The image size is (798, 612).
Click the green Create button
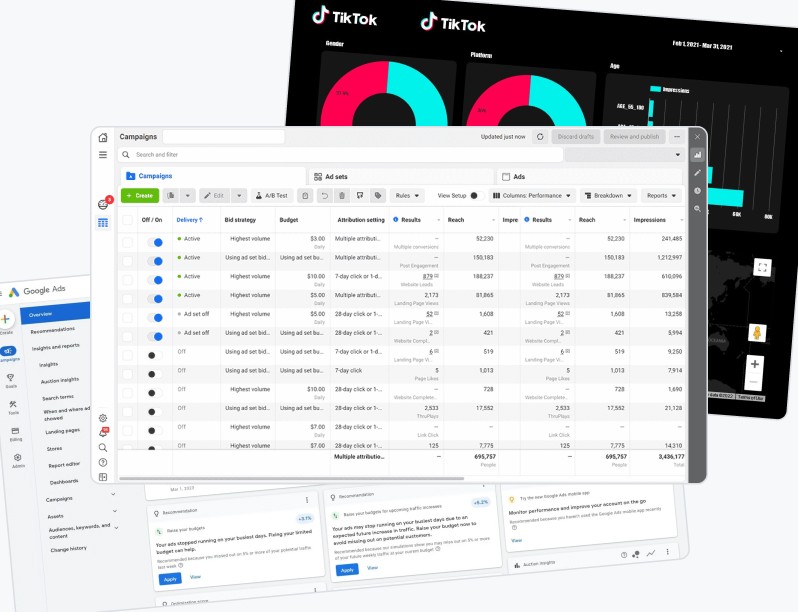click(x=140, y=195)
